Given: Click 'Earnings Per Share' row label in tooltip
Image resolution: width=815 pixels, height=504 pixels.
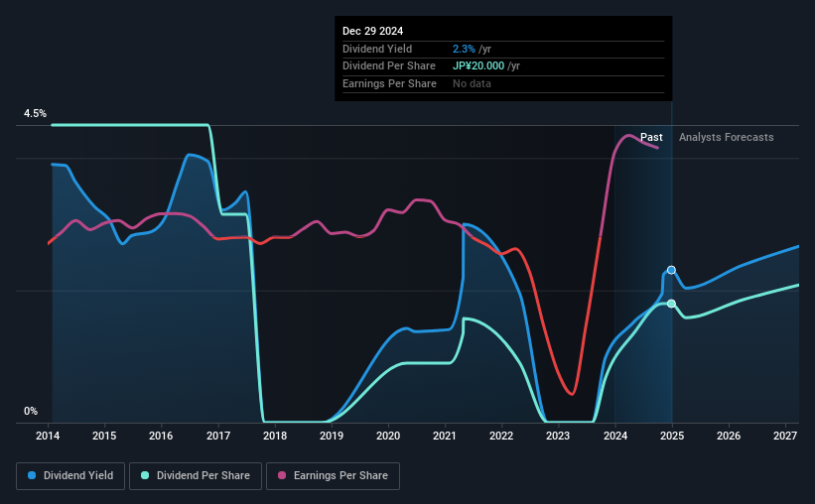Looking at the screenshot, I should pyautogui.click(x=389, y=83).
